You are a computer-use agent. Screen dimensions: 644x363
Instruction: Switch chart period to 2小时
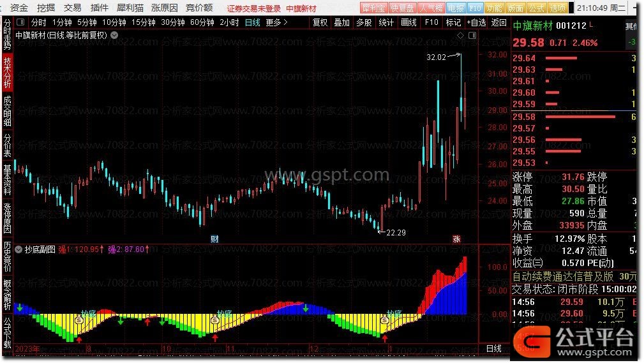pos(229,22)
